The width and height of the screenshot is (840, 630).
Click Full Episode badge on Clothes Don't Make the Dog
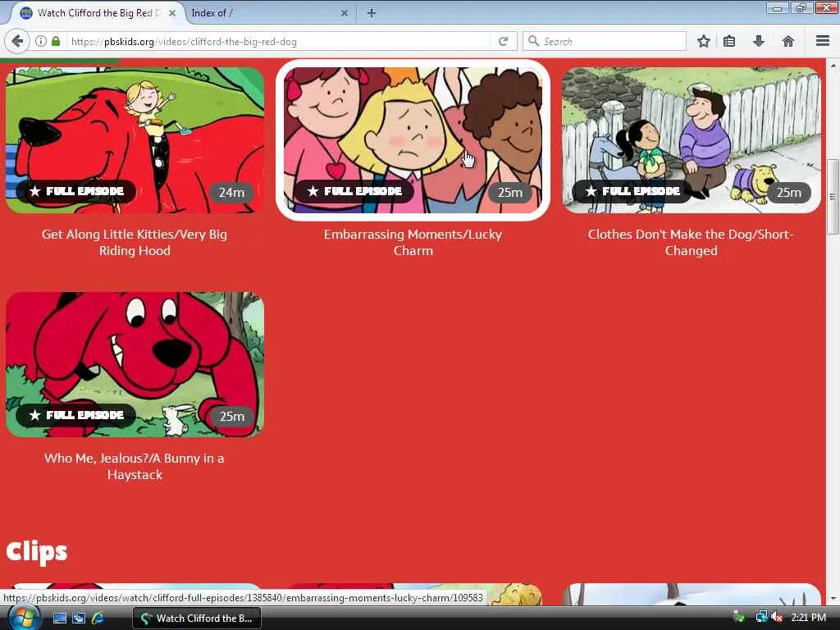pyautogui.click(x=632, y=191)
